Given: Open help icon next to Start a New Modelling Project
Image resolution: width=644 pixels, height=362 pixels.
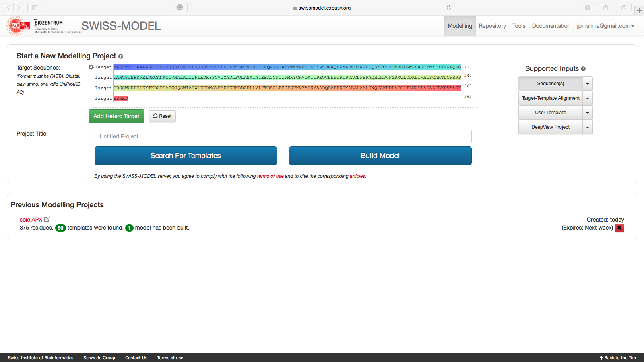Looking at the screenshot, I should 120,56.
